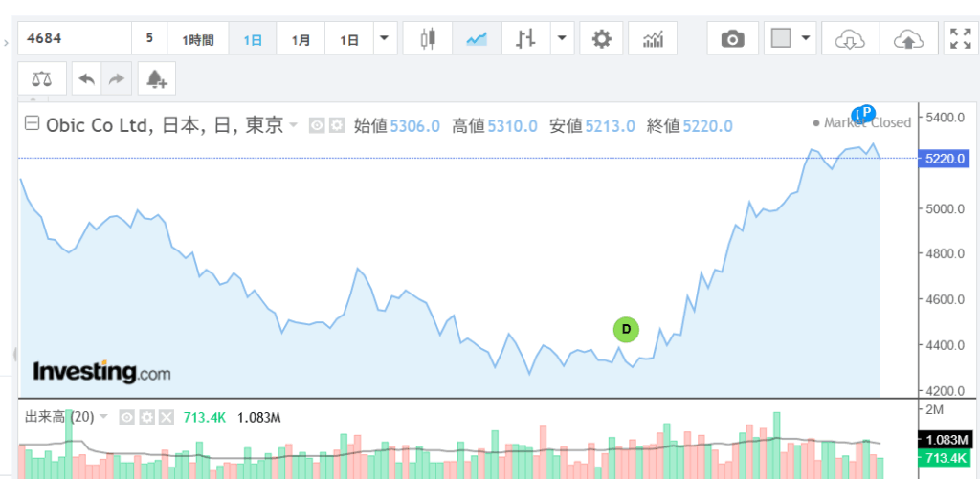Save chart layout to cloud

point(909,38)
